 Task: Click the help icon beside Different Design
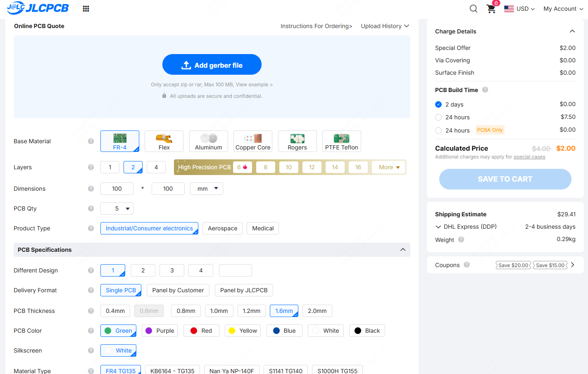coord(91,270)
